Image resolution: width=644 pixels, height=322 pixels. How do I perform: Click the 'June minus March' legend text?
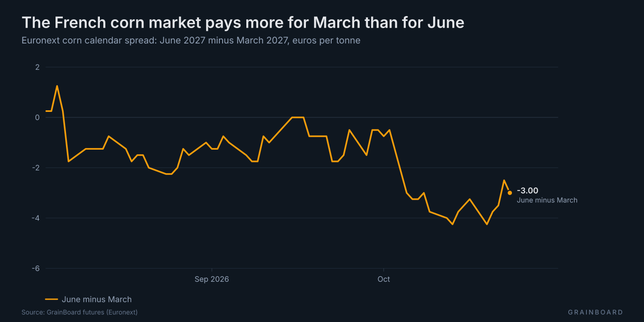tap(97, 299)
